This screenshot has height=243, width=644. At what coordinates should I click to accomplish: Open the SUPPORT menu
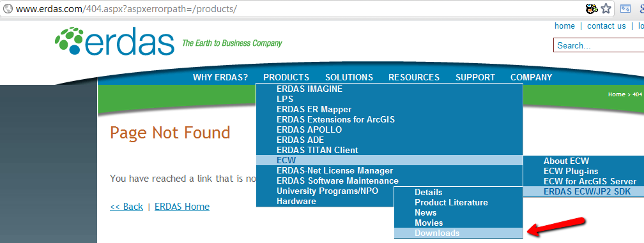475,77
